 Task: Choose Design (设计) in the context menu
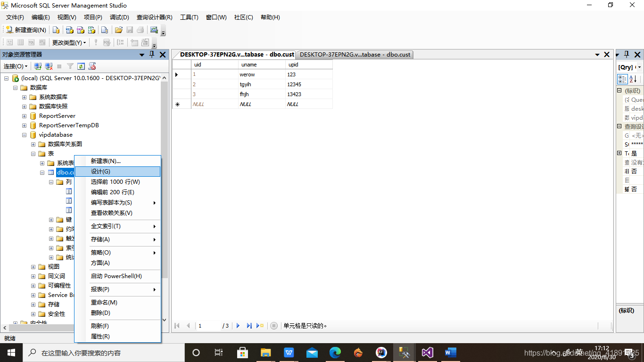(x=117, y=172)
